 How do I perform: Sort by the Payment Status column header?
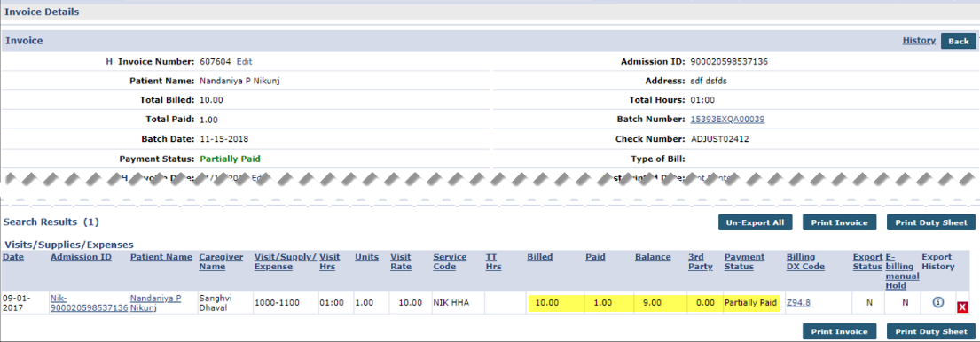click(x=744, y=261)
